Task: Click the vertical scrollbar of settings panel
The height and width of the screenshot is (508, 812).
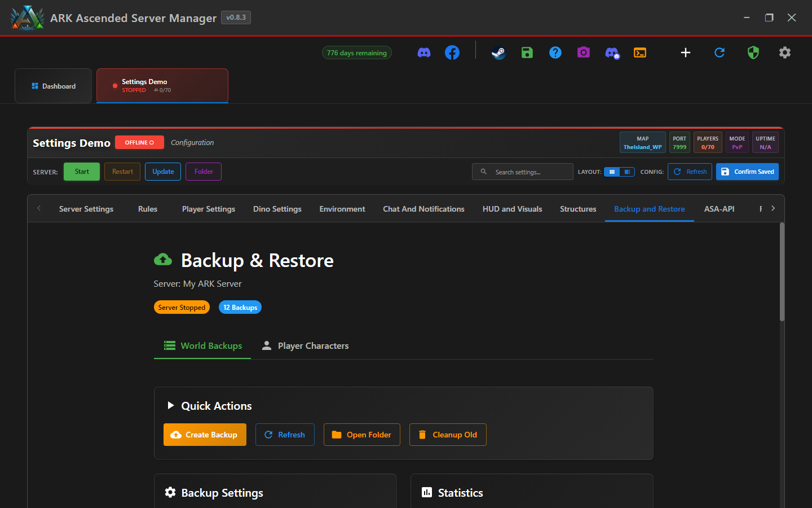Action: click(782, 273)
